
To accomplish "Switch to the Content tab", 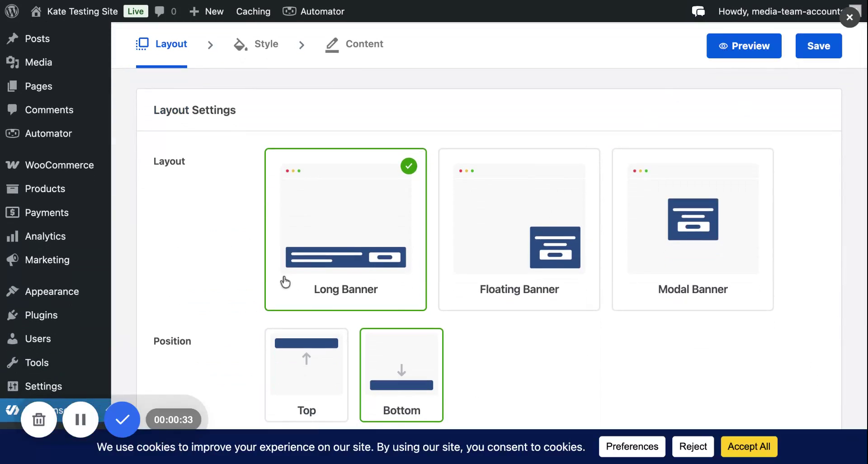I will (x=354, y=44).
